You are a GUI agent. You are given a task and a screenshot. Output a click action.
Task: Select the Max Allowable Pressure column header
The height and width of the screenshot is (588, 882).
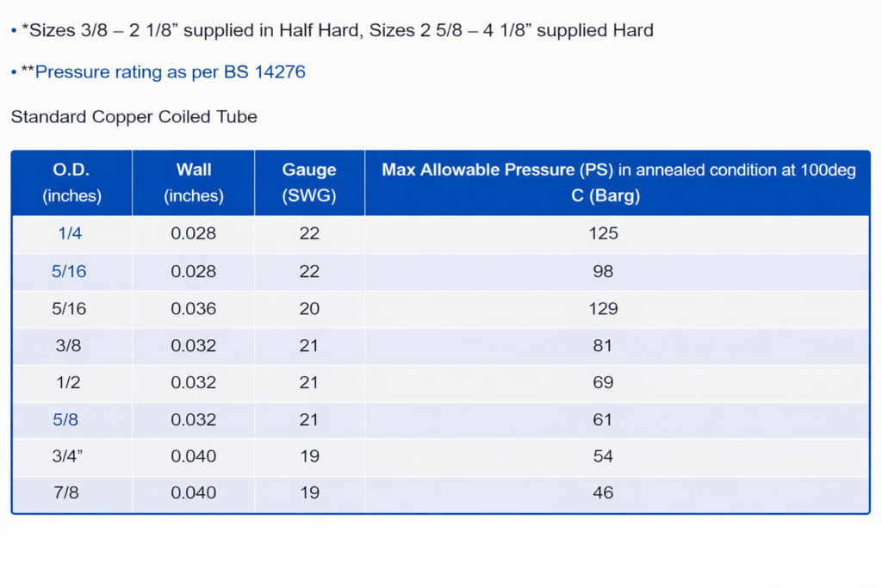(618, 183)
